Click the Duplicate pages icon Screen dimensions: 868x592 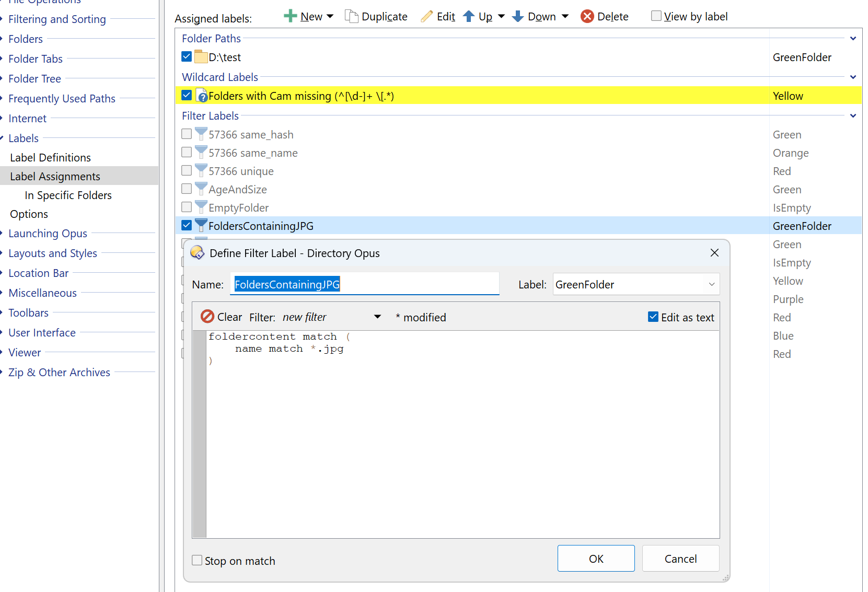pos(351,16)
